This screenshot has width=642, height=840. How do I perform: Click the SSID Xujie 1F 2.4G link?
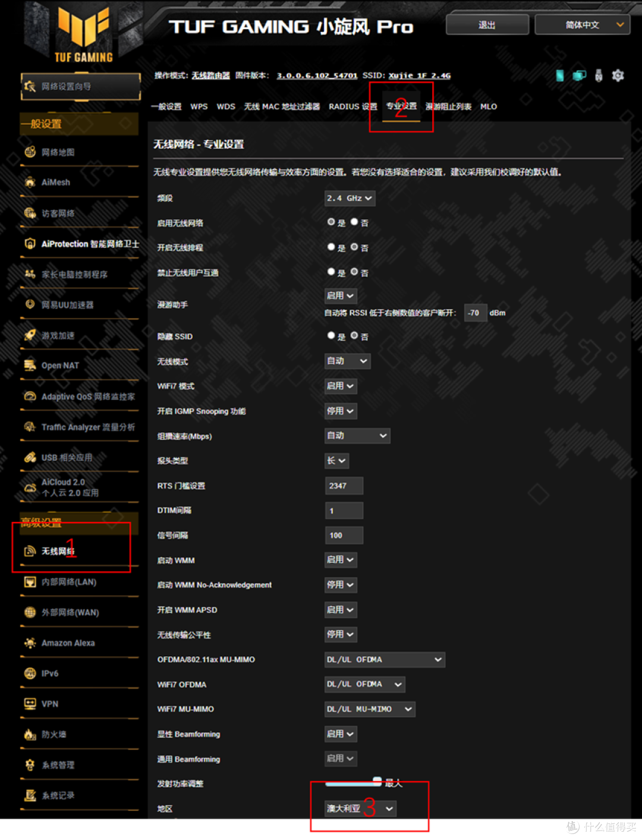point(420,75)
